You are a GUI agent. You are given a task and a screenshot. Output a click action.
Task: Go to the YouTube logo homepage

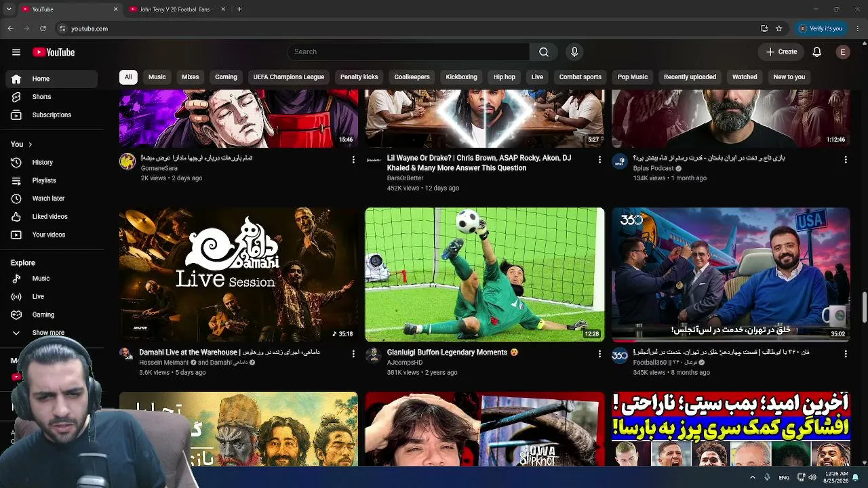click(54, 52)
